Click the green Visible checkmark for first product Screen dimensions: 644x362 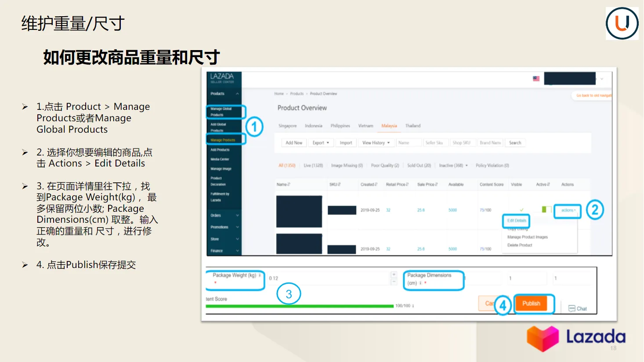tap(521, 210)
